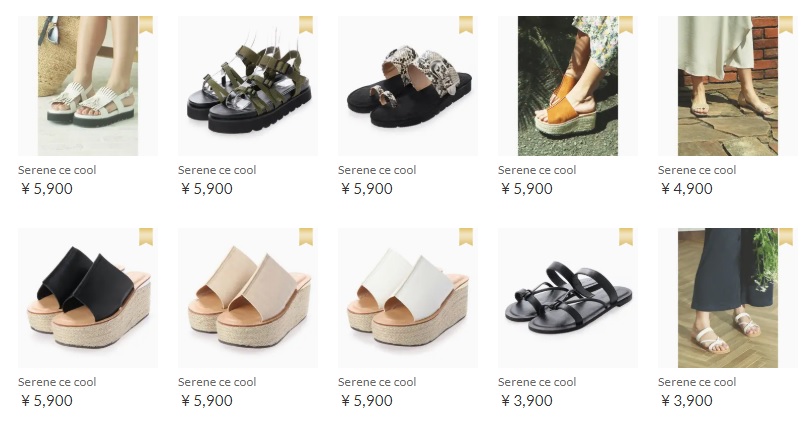
Task: Click the ribbon icon on the white fringe sandals photo
Action: [x=146, y=25]
